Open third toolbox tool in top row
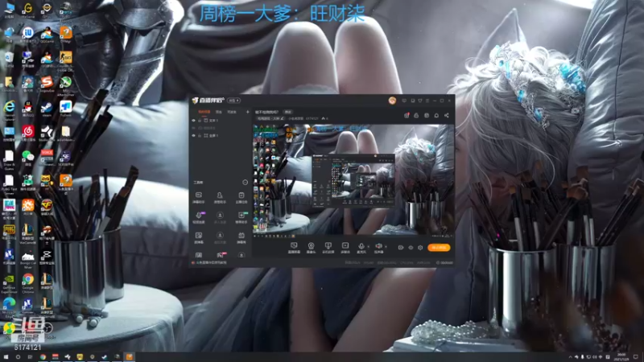The width and height of the screenshot is (644, 362). click(x=241, y=197)
